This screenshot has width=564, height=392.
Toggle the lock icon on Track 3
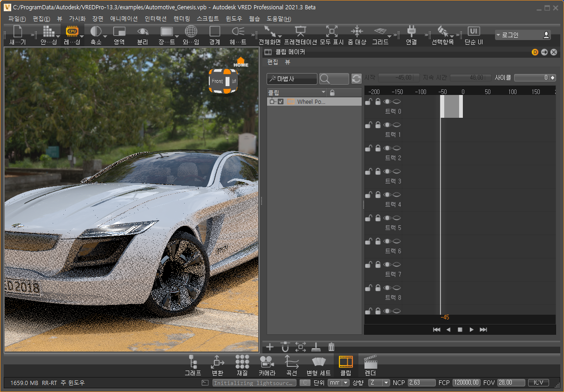click(378, 171)
